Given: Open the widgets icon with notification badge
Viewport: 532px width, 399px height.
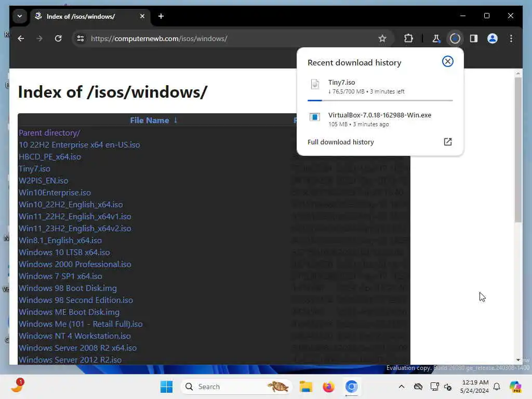Looking at the screenshot, I should (x=17, y=386).
